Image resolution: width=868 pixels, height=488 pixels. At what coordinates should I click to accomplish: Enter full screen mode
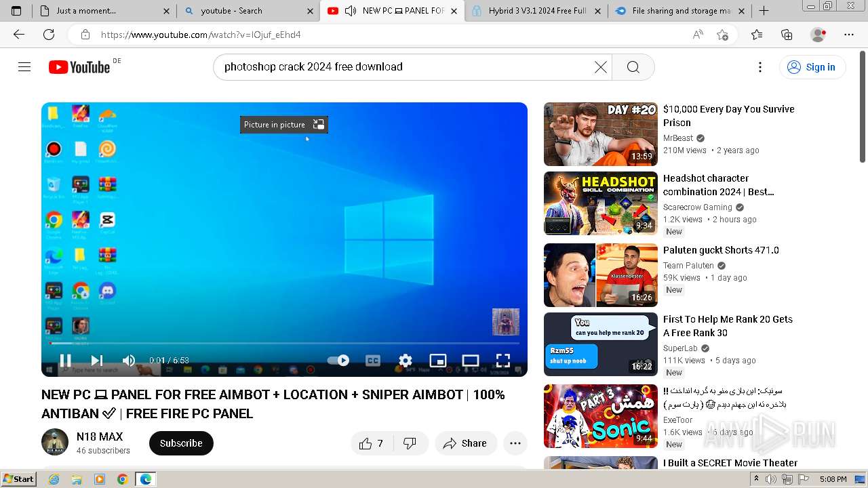pos(503,361)
